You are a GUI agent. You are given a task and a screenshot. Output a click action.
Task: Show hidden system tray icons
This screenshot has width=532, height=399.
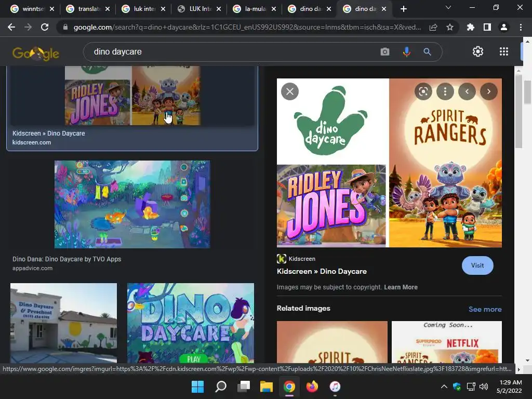444,387
